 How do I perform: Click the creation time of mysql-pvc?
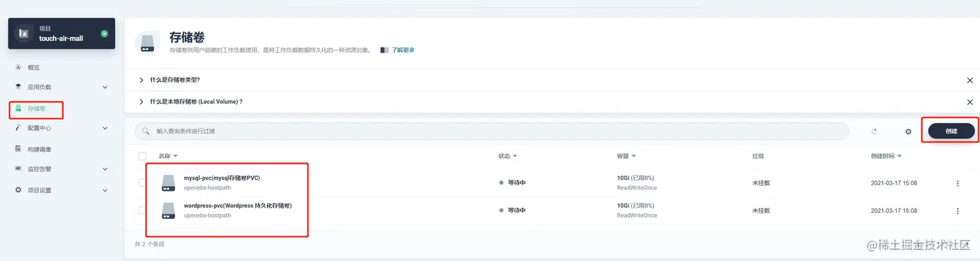[x=894, y=183]
